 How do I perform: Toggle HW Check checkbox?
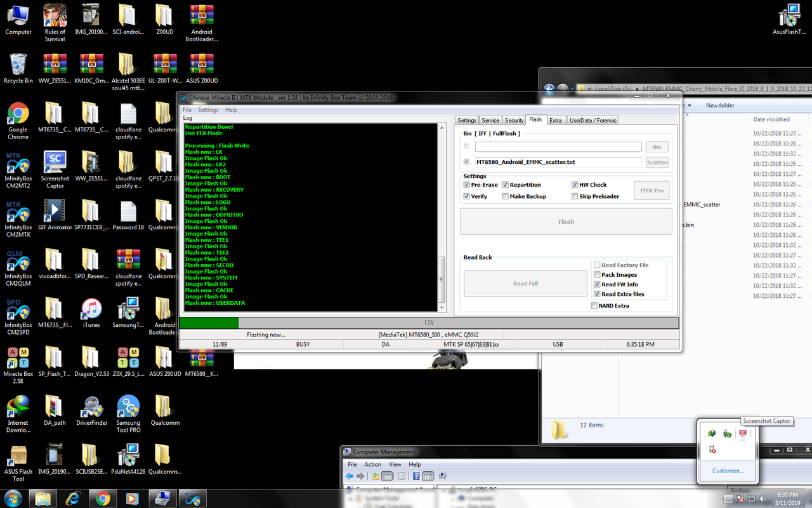click(575, 185)
